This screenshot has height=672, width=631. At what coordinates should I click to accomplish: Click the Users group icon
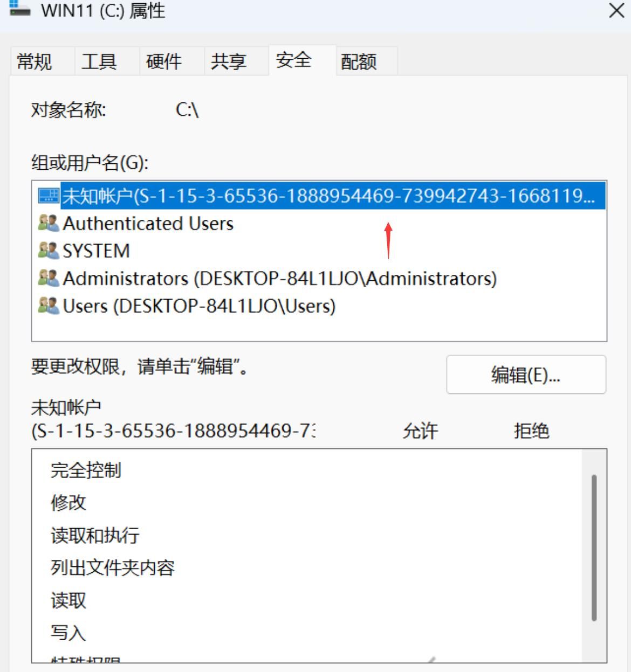(49, 306)
